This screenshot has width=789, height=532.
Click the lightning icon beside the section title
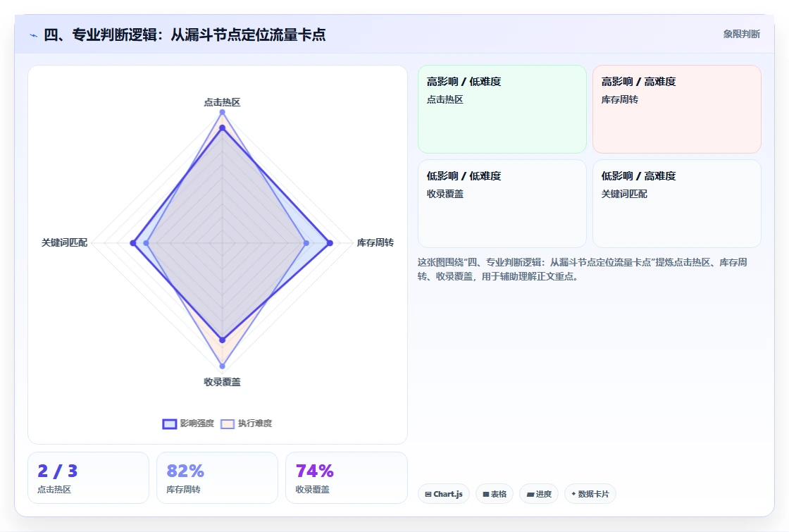34,35
